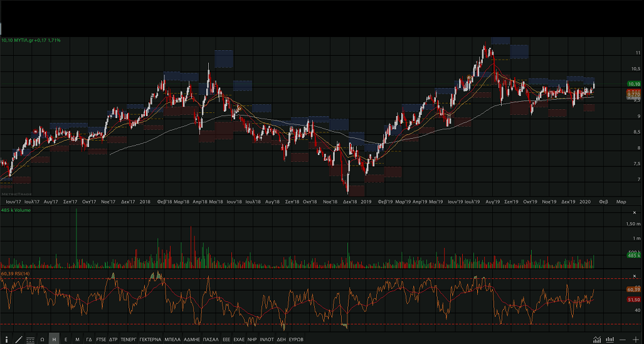This screenshot has width=644, height=344.
Task: Switch to the Ω timeframe button
Action: coord(42,339)
